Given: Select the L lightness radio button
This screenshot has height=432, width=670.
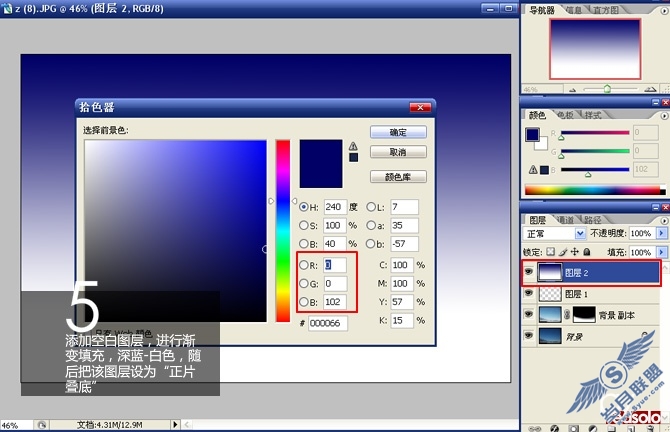Looking at the screenshot, I should pyautogui.click(x=370, y=207).
